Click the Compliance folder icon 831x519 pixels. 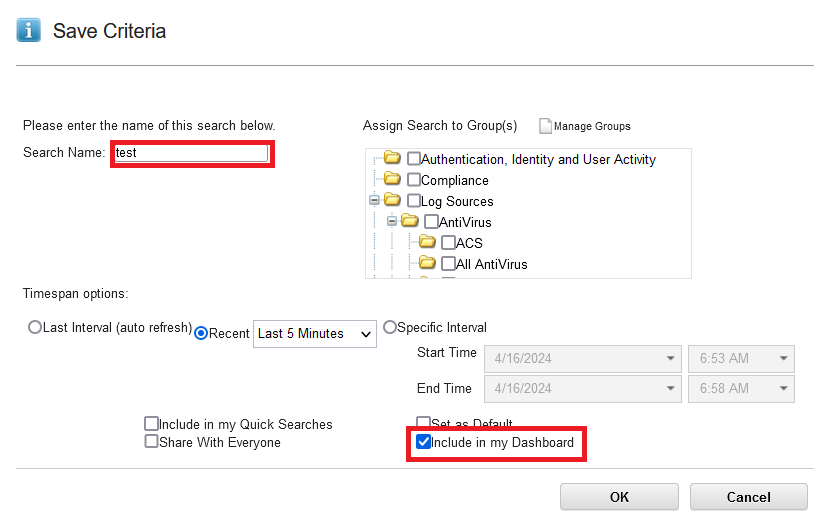click(x=392, y=179)
